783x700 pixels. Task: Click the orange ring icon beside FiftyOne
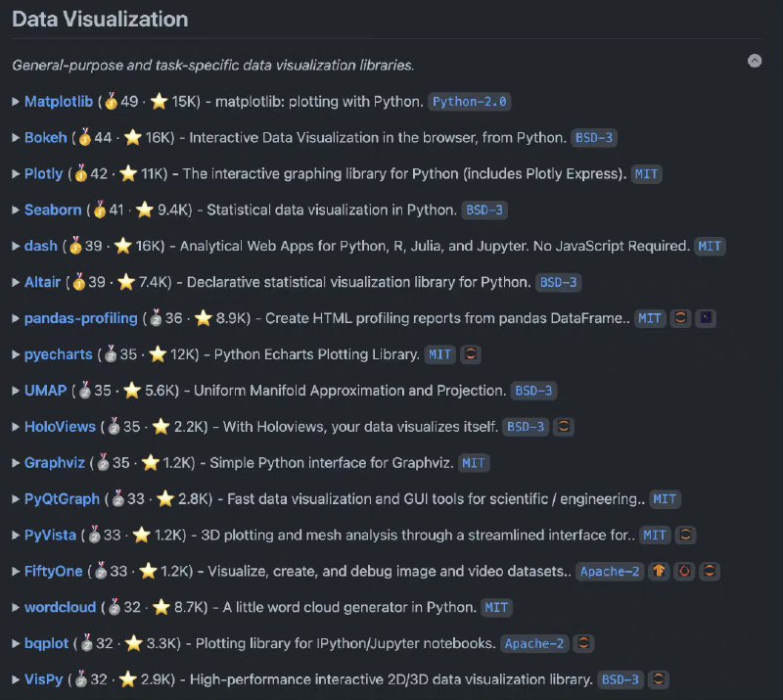(x=709, y=571)
